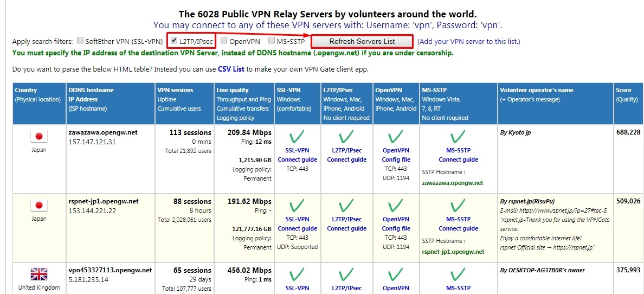
Task: Click OpenVPN green checkmark in United Kingdom row
Action: pos(396,274)
